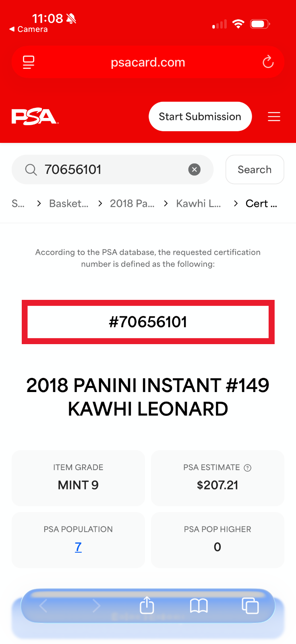
Task: Tap the PSA Estimate help icon
Action: 248,468
